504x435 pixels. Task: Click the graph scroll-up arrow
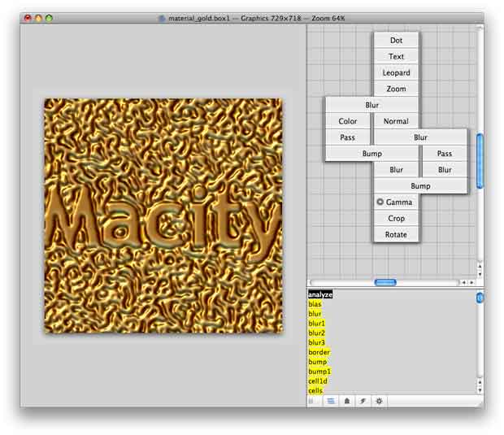(x=480, y=266)
